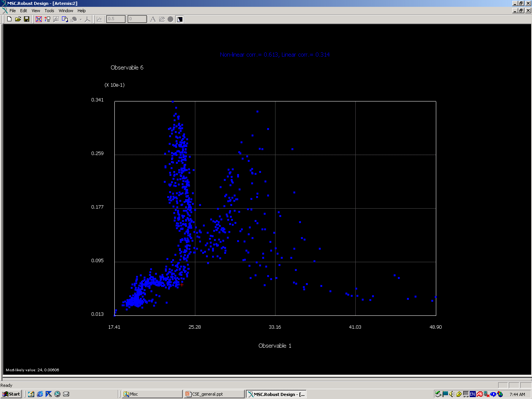Screen dimensions: 532x399
Task: Click the 3D axes toolbar icon
Action: (88, 19)
